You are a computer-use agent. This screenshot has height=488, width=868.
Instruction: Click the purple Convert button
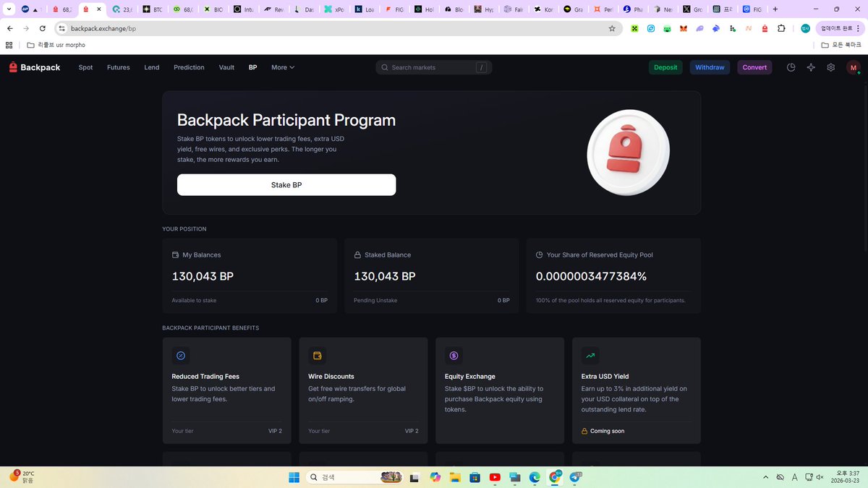tap(754, 67)
